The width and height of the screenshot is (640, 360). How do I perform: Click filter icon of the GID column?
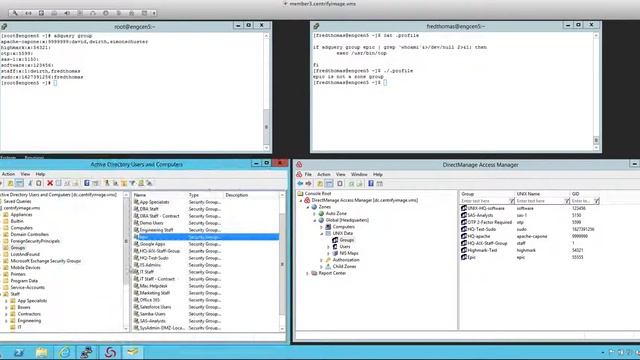[x=597, y=201]
